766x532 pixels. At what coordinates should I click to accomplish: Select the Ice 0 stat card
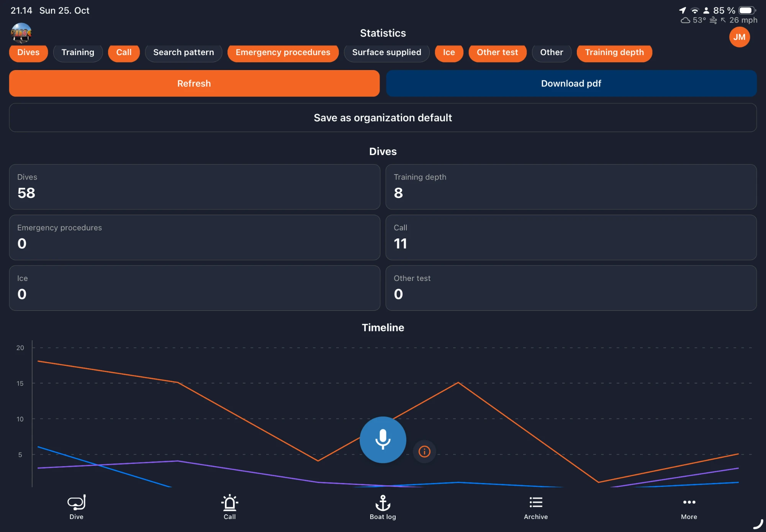click(x=195, y=288)
